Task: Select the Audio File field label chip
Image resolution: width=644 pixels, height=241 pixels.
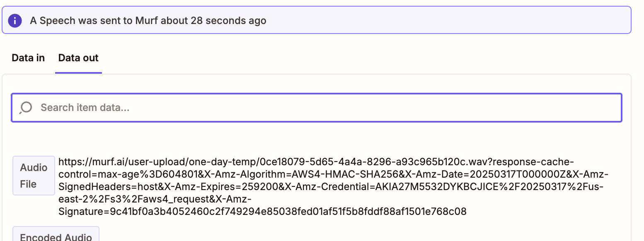Action: (x=34, y=175)
